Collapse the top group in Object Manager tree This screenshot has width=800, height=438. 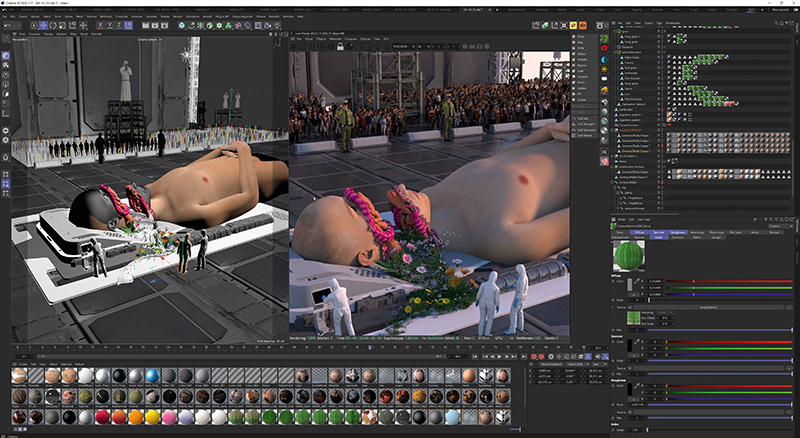(x=613, y=30)
